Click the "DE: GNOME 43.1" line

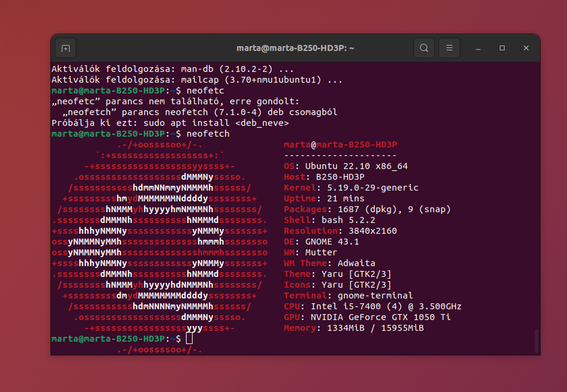pos(322,242)
